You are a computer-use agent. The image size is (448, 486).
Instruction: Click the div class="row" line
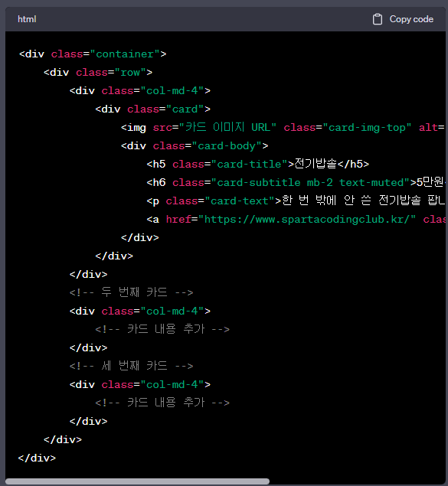tap(98, 72)
